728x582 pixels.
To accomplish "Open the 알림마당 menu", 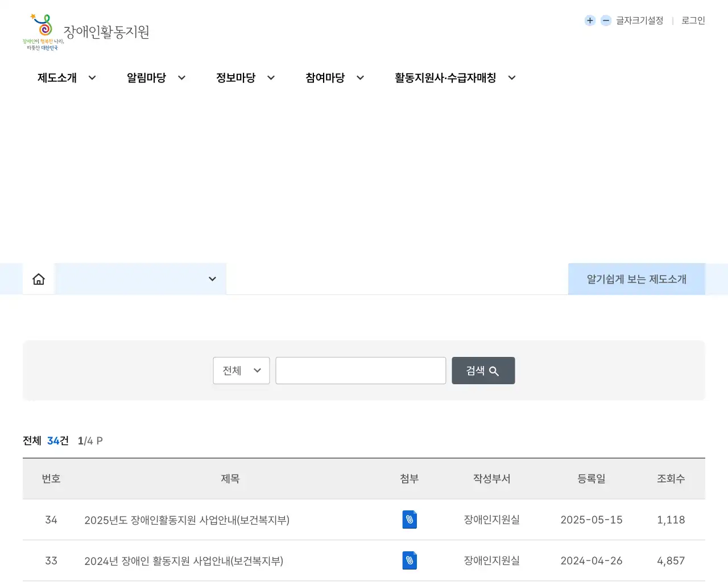I will point(147,78).
